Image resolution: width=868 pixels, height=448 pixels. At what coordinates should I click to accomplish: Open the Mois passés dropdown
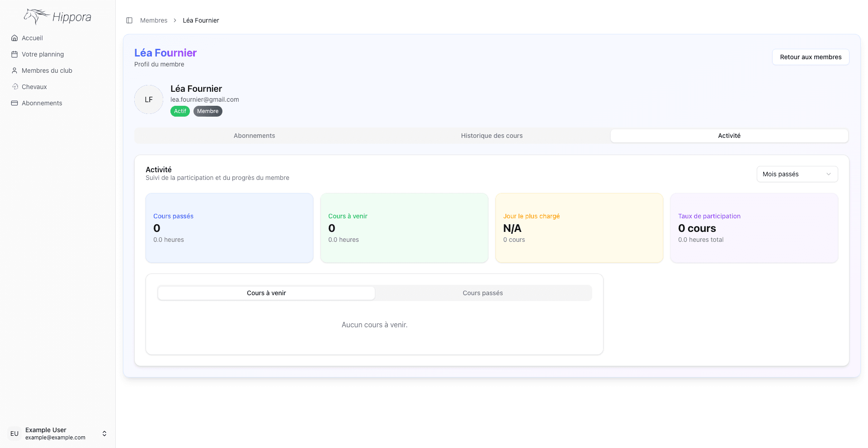click(797, 174)
